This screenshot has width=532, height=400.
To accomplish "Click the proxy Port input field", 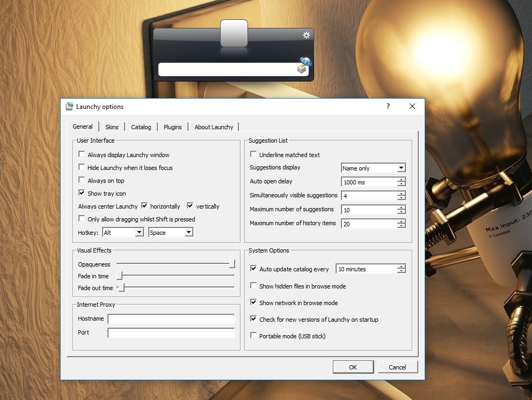I will [x=171, y=332].
